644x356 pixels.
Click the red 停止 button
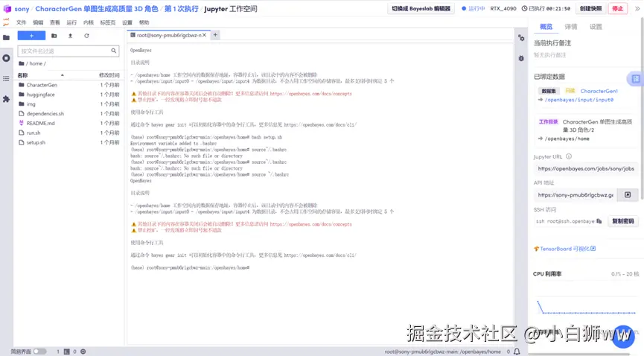617,9
